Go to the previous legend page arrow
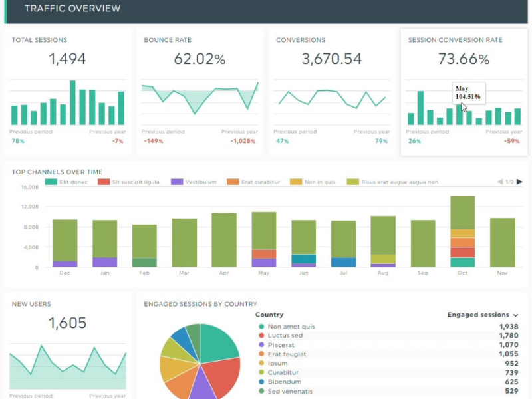532x399 pixels. [500, 182]
